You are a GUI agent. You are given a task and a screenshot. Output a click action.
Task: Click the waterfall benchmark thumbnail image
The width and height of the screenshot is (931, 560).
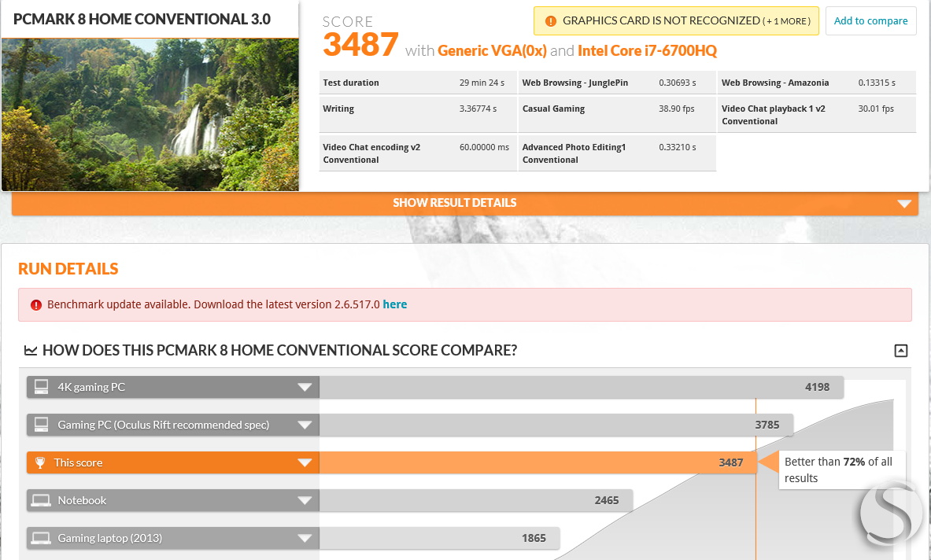pos(150,115)
